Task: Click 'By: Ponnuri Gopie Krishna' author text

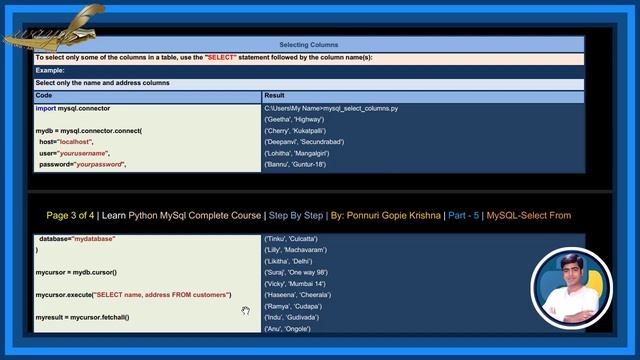Action: coord(386,216)
